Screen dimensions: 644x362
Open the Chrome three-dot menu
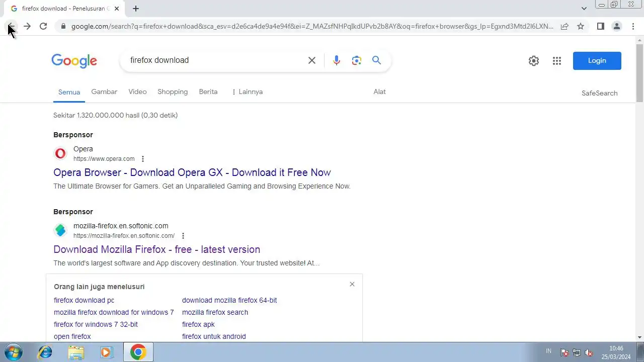point(633,26)
